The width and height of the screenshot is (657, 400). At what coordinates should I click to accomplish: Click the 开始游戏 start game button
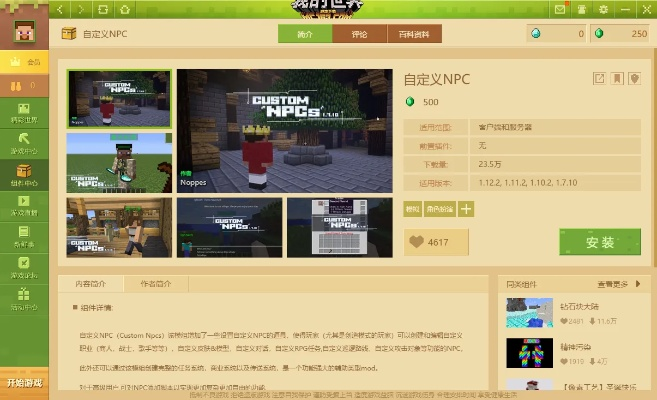[24, 383]
